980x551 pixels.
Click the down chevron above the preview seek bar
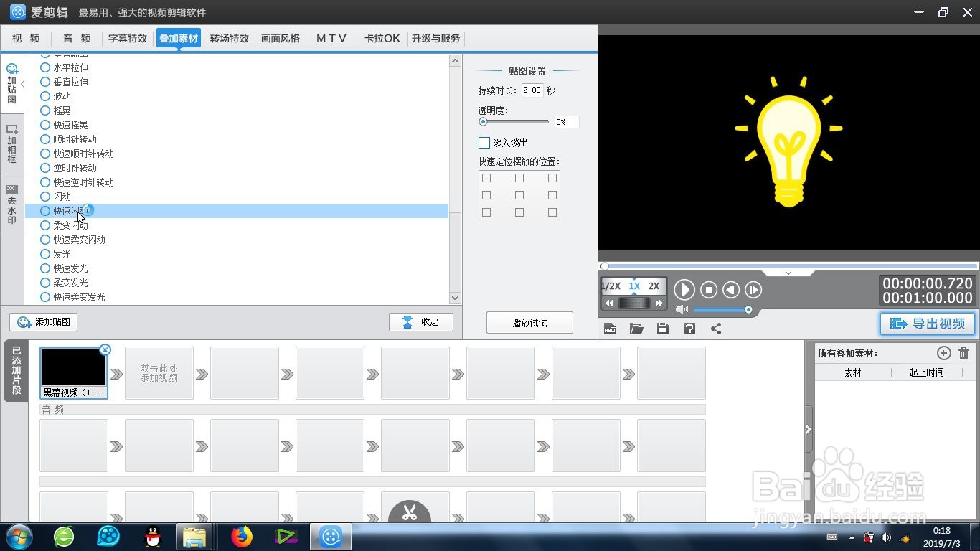pos(788,273)
